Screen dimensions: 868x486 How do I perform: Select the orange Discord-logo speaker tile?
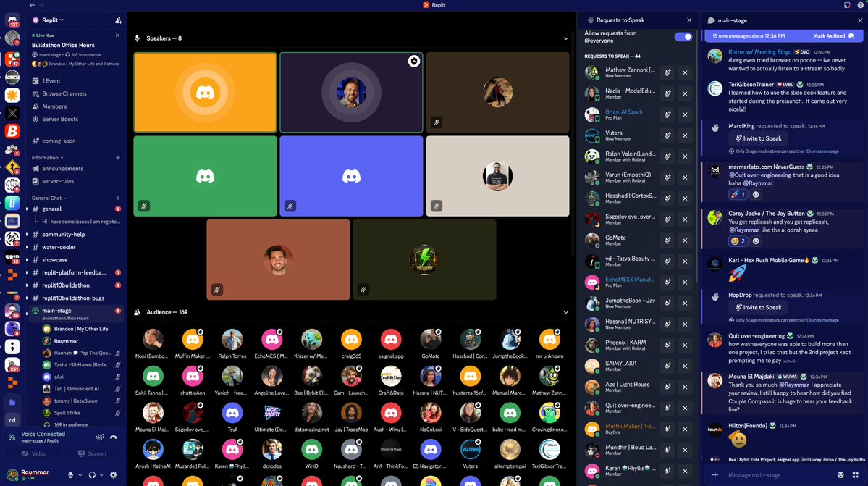205,93
